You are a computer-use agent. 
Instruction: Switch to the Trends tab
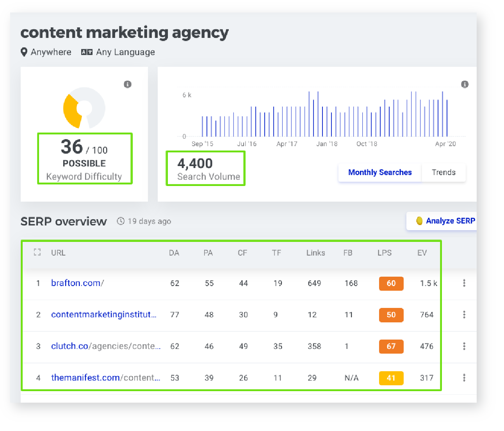pyautogui.click(x=443, y=172)
